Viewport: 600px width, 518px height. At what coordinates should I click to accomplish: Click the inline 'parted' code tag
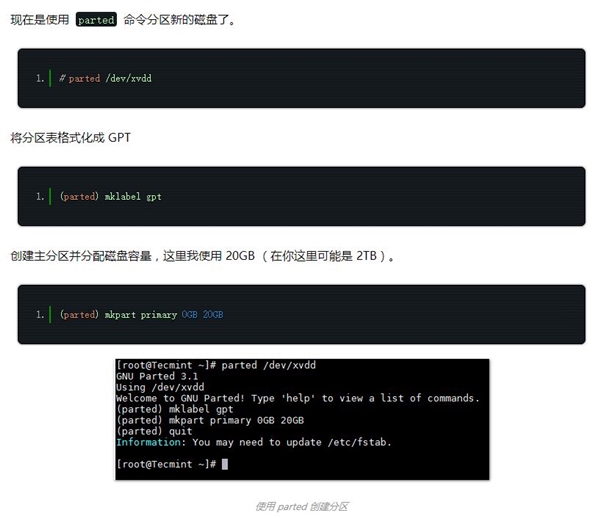point(96,20)
